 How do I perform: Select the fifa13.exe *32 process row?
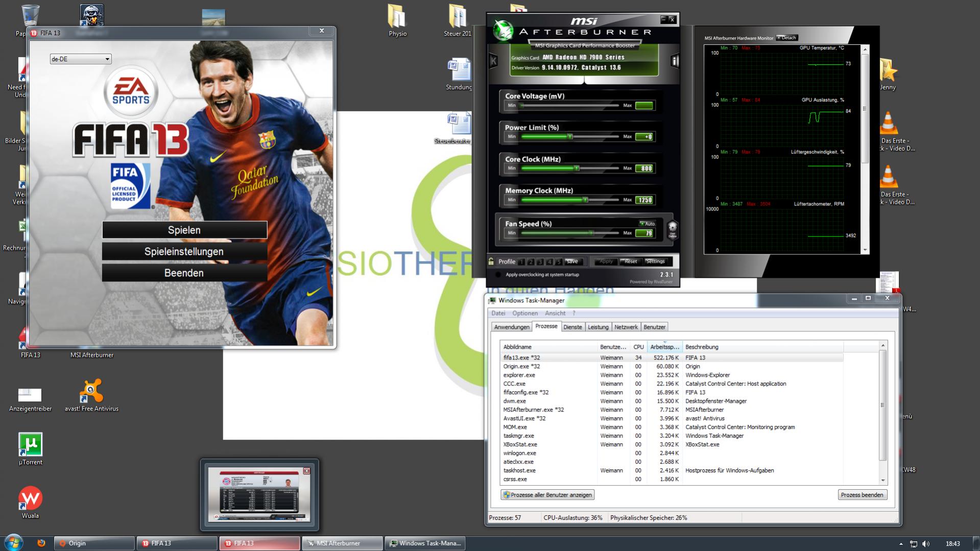coord(672,358)
